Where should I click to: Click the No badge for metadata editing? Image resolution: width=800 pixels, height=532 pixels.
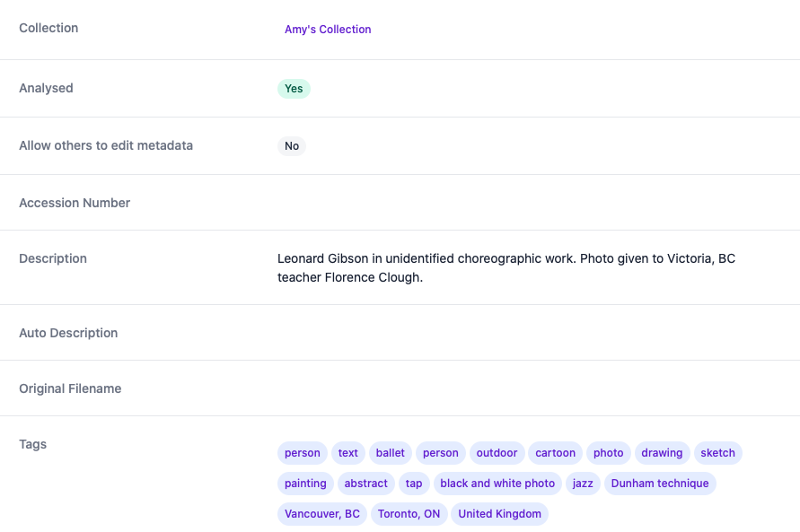click(292, 146)
